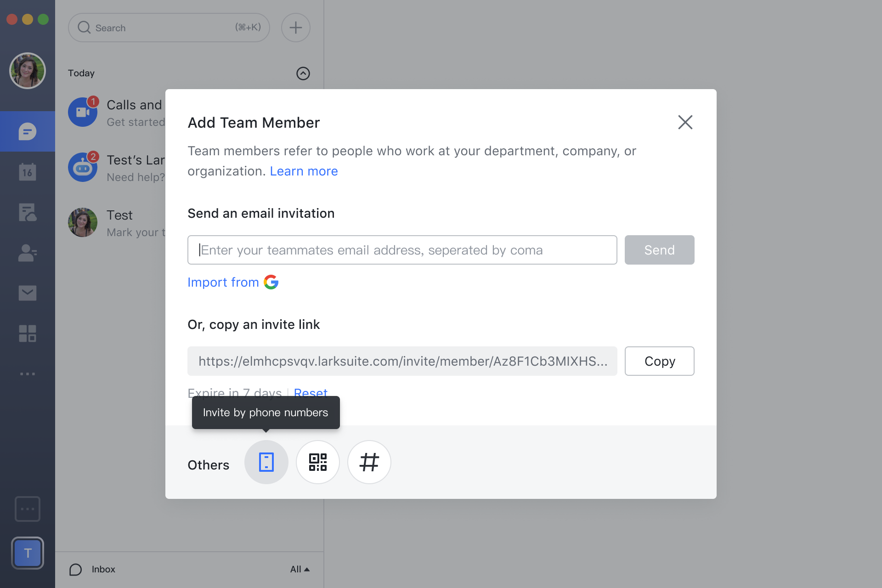882x588 pixels.
Task: Open the Learn more link
Action: [x=304, y=171]
